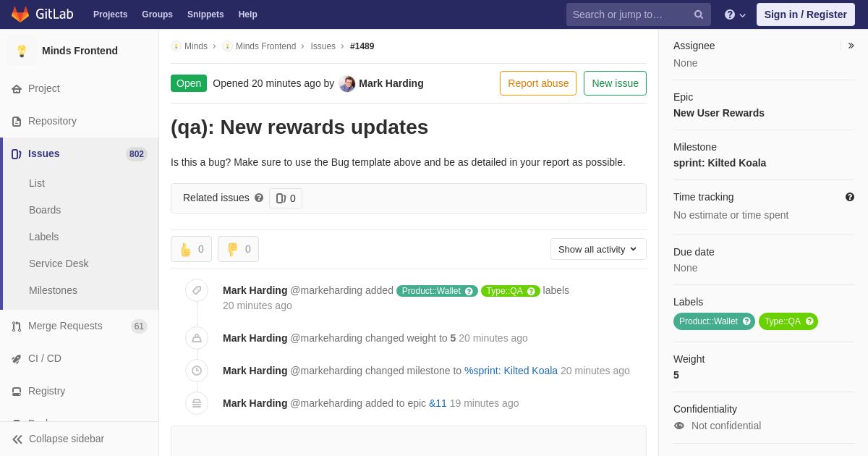Click the New issue button
Viewport: 868px width, 456px height.
tap(615, 83)
